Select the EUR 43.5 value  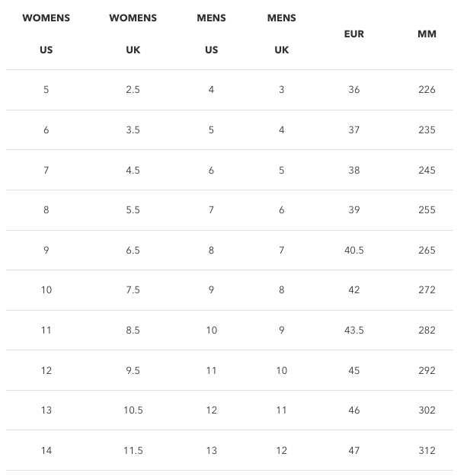(x=354, y=330)
